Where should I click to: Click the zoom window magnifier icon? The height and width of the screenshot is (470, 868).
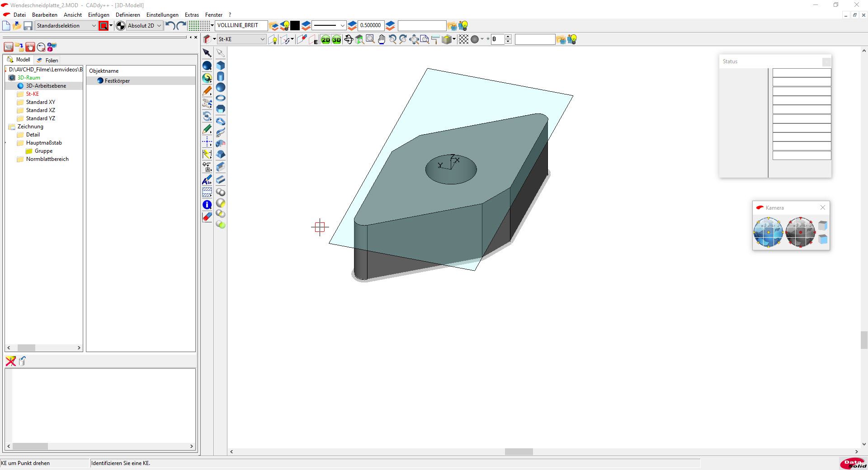pyautogui.click(x=370, y=39)
